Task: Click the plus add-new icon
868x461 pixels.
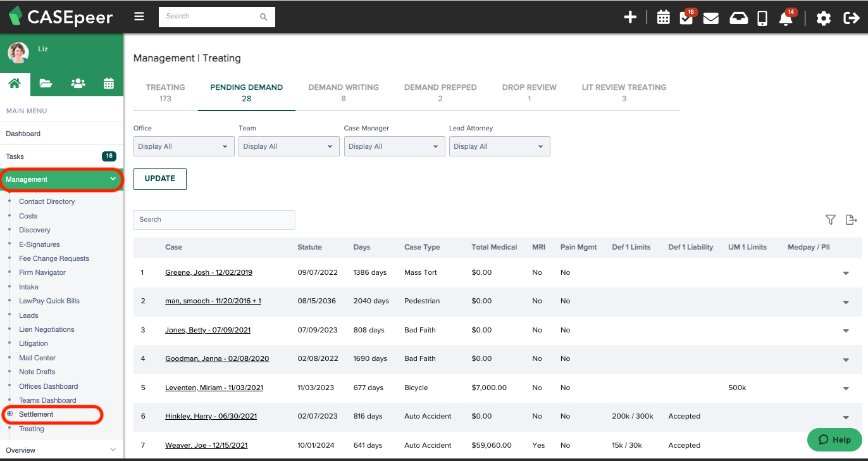Action: tap(630, 18)
